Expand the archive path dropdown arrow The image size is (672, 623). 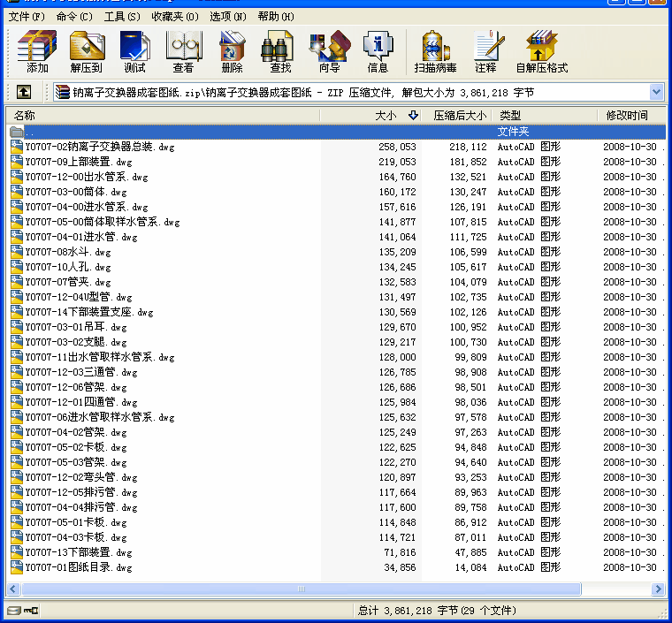click(656, 92)
